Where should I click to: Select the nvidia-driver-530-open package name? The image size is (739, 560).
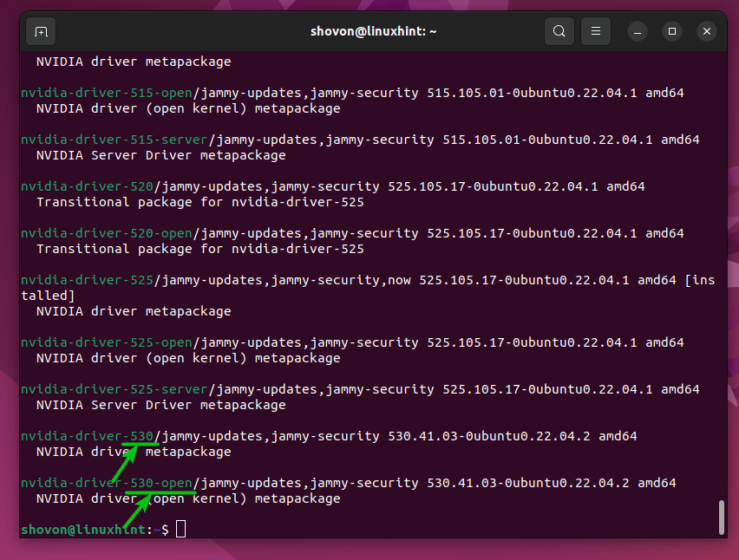coord(107,483)
